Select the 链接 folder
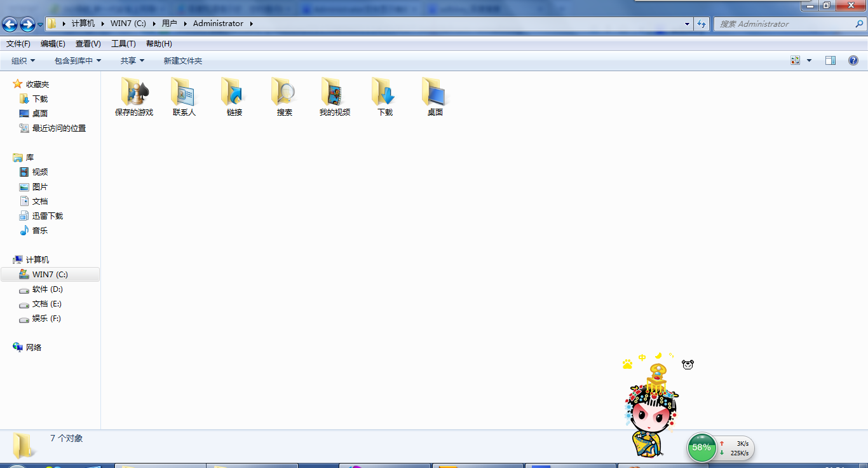Image resolution: width=868 pixels, height=468 pixels. [234, 97]
